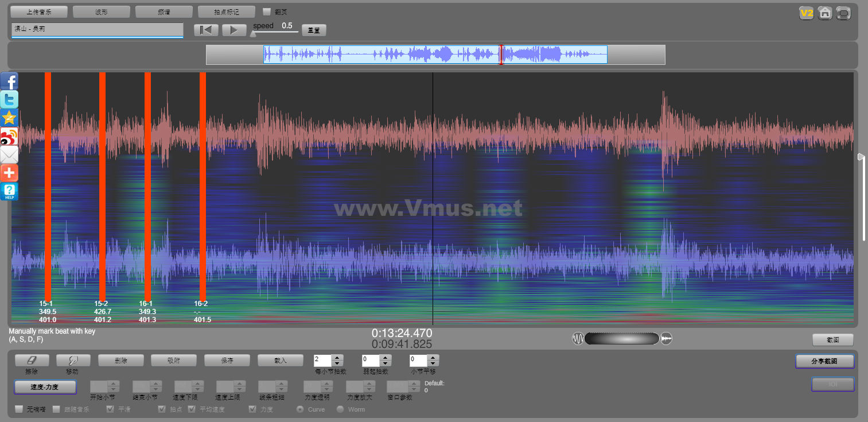Toggle the 跟随音乐 checkbox

pyautogui.click(x=56, y=409)
